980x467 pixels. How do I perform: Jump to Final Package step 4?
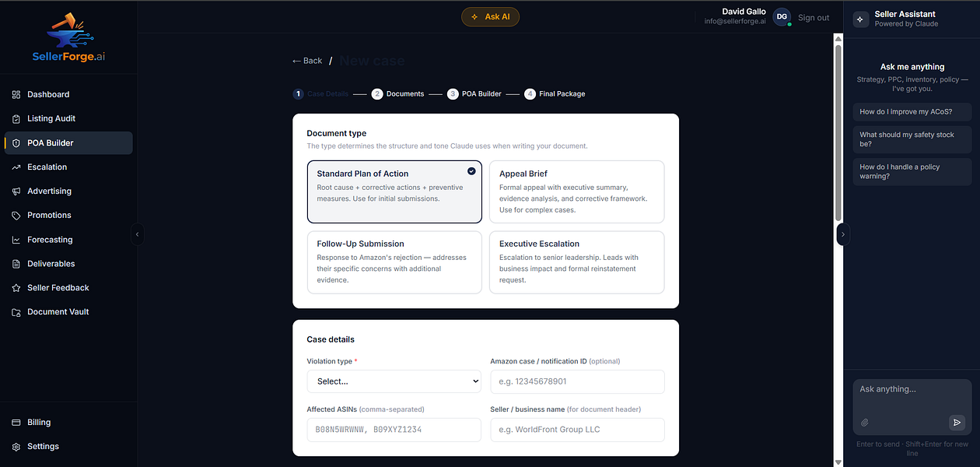point(555,93)
